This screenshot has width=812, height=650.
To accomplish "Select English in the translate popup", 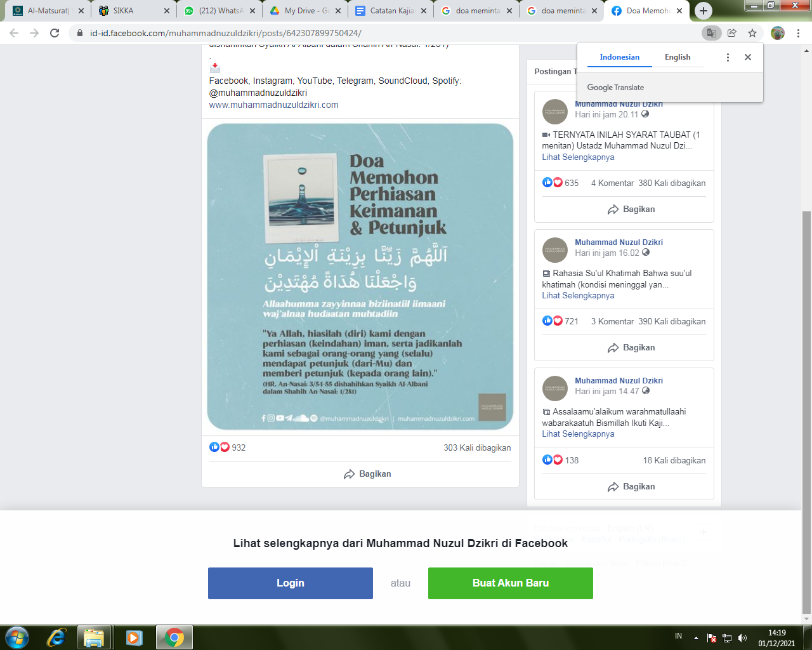I will (678, 57).
